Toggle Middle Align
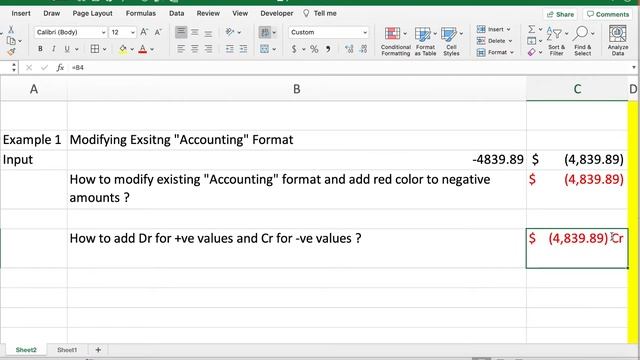640x360 pixels. [195, 32]
